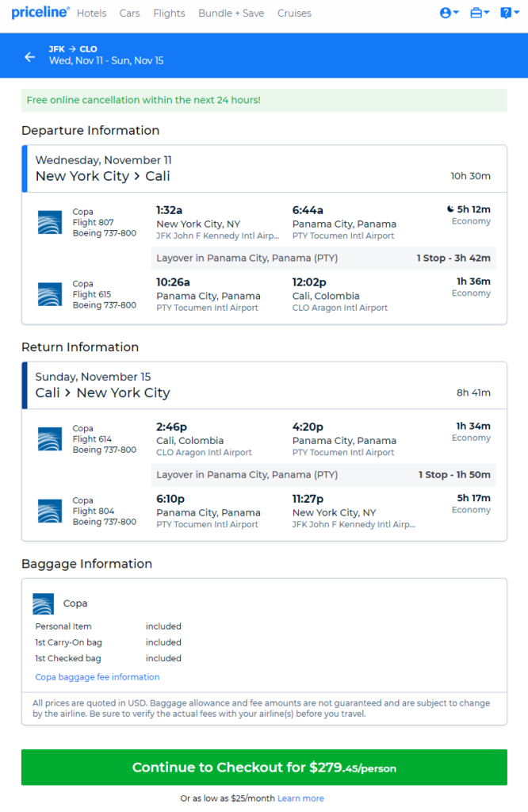528x812 pixels.
Task: Open the Cruises menu item
Action: pos(294,13)
